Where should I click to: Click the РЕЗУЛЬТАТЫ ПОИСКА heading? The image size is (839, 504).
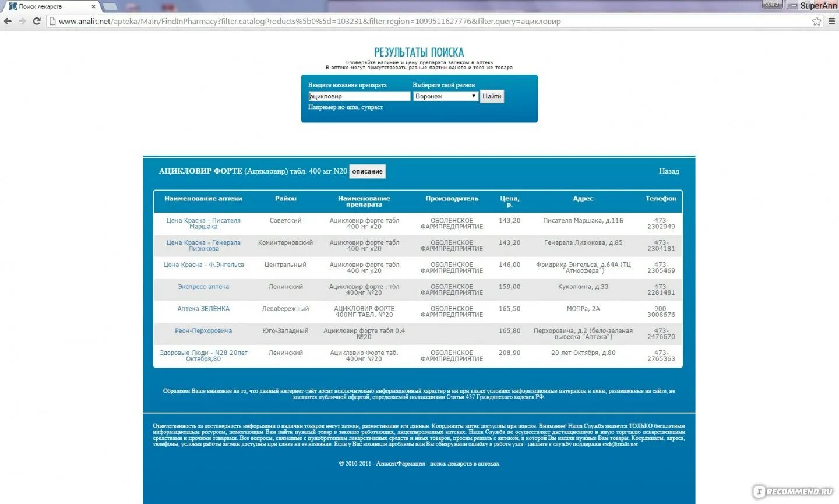coord(419,52)
